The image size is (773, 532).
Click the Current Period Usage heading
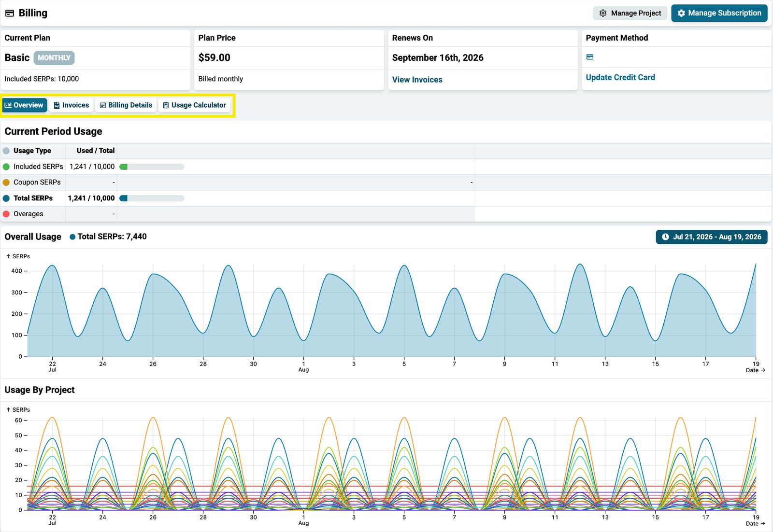tap(54, 131)
